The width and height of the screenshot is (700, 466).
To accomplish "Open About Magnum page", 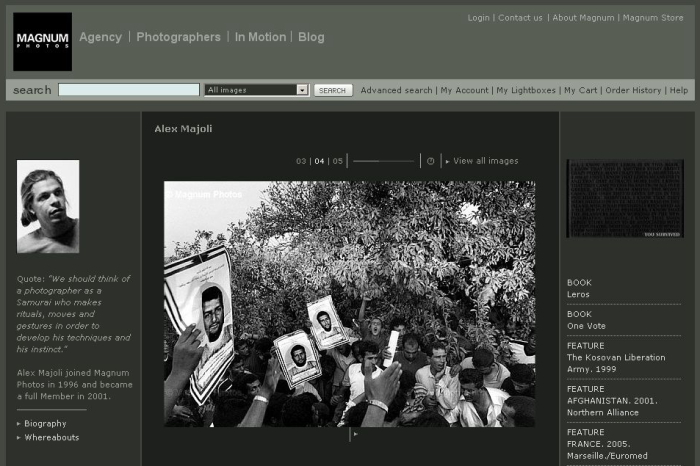I will point(583,18).
